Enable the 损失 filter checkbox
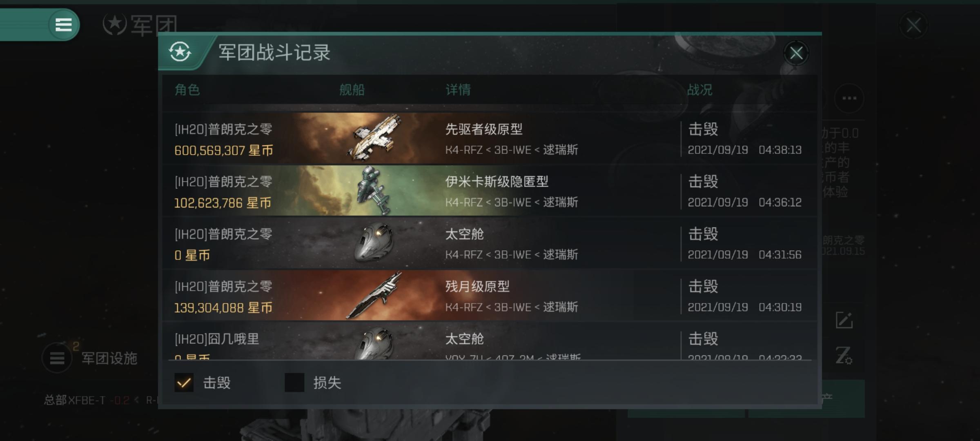Image resolution: width=980 pixels, height=441 pixels. coord(294,383)
